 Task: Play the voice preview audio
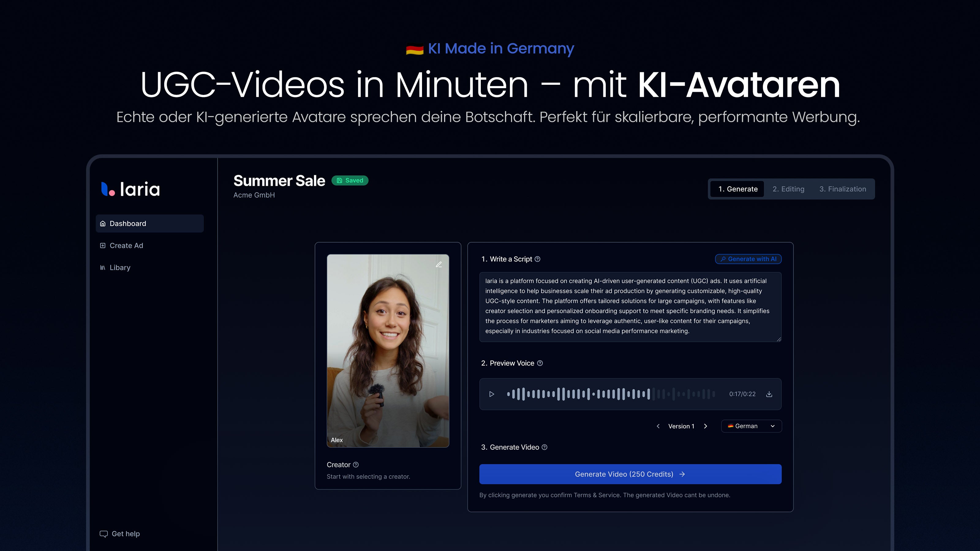[x=492, y=394]
